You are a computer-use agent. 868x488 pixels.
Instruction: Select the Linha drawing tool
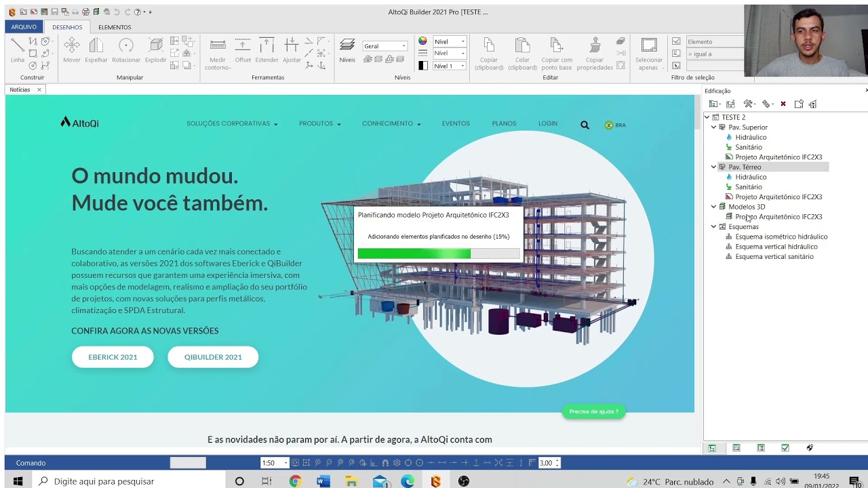[17, 50]
